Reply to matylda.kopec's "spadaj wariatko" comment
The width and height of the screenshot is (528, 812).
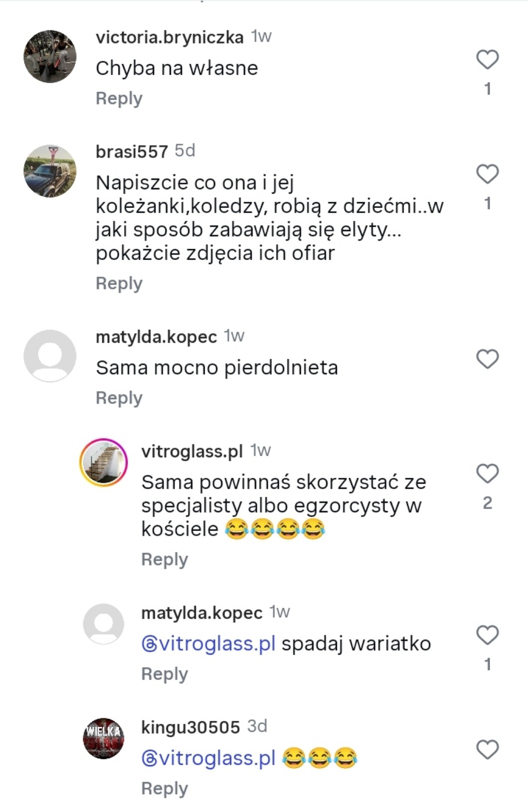tap(164, 674)
